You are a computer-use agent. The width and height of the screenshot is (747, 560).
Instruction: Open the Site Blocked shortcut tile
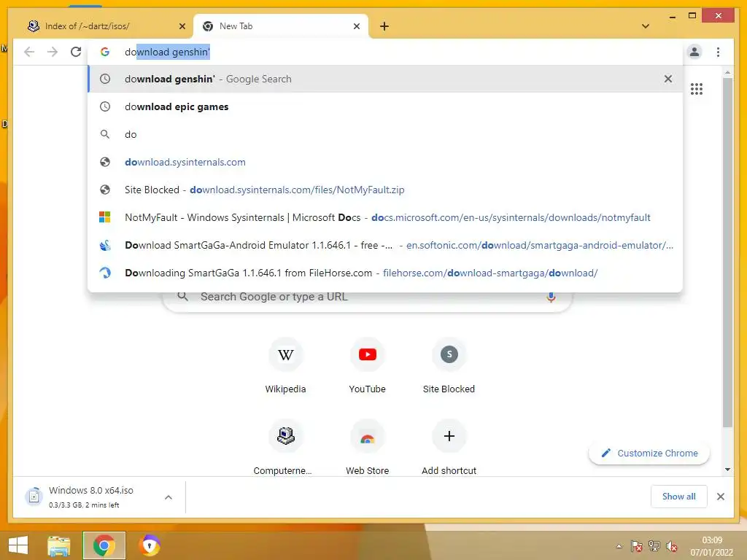pos(449,365)
